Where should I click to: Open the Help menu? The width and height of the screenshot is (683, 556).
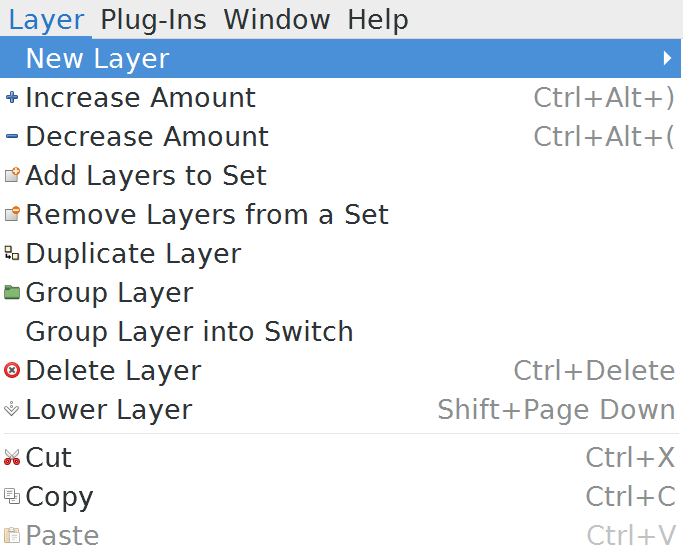(378, 19)
